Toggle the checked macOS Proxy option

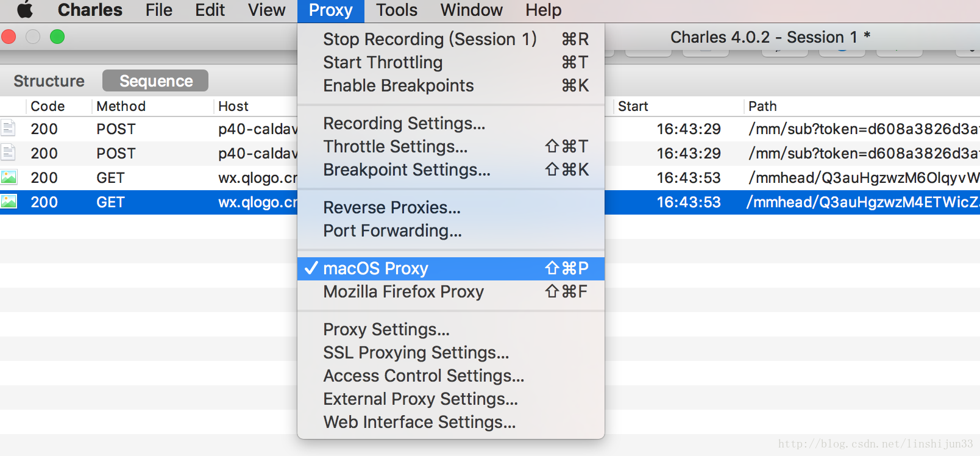(x=451, y=268)
